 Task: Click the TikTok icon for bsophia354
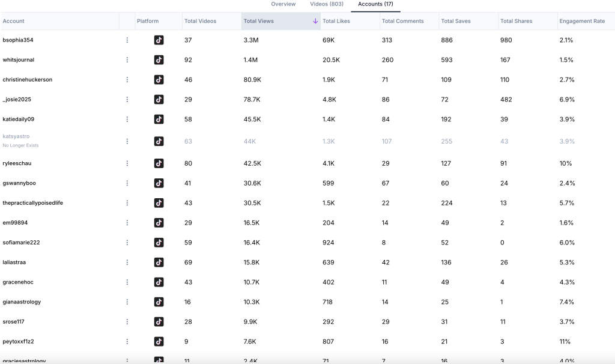point(159,40)
